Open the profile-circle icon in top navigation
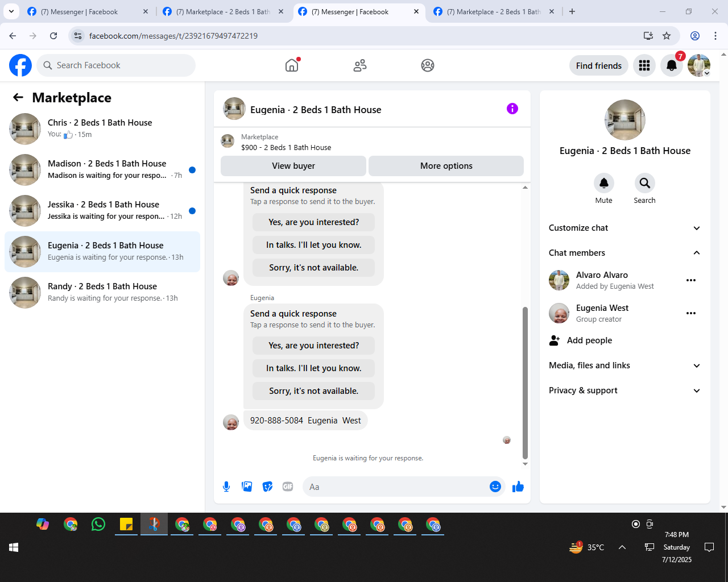The image size is (728, 582). pos(428,65)
